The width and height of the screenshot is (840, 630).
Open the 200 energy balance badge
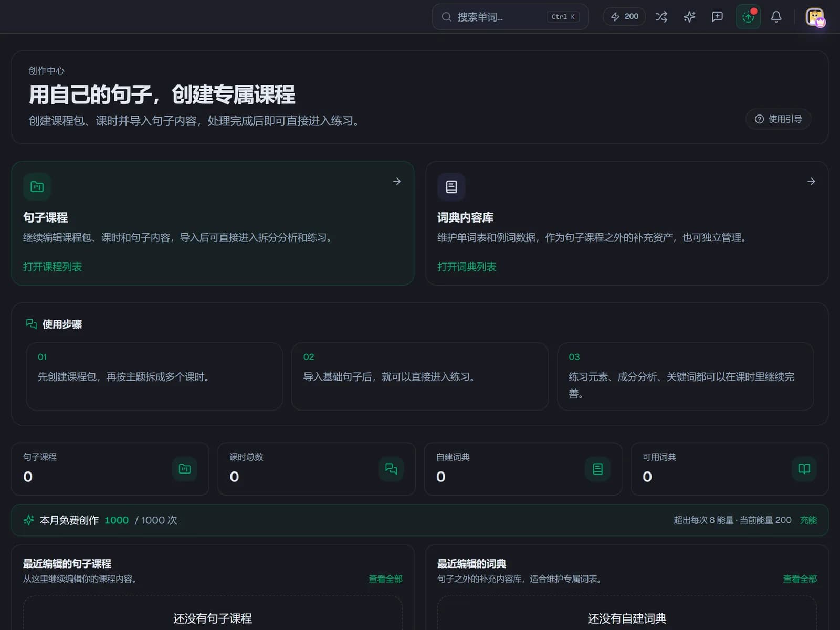pos(624,17)
